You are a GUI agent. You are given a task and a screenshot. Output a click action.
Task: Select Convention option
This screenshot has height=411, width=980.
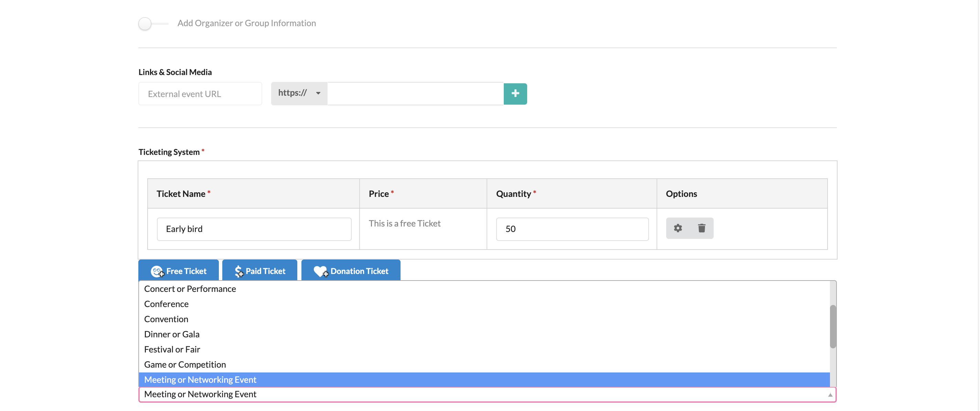coord(484,319)
